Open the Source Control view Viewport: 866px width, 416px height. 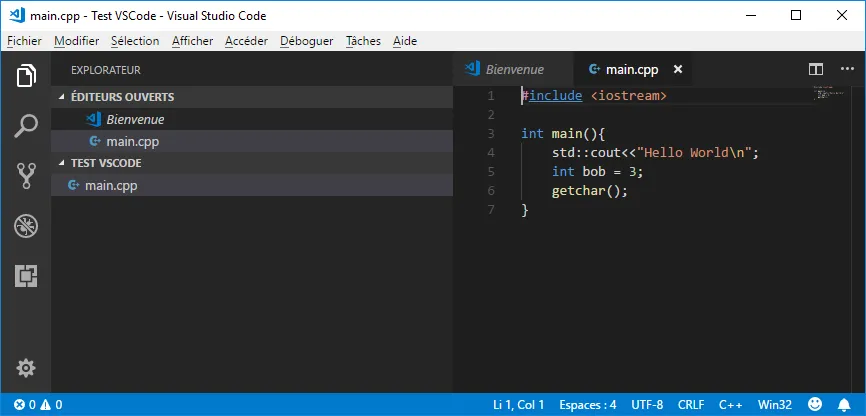click(x=26, y=176)
